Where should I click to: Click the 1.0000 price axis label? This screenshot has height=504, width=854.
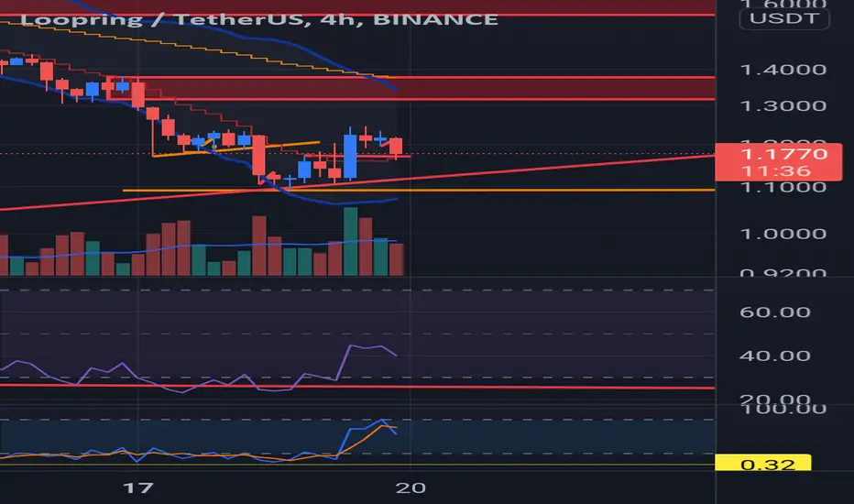pyautogui.click(x=783, y=234)
